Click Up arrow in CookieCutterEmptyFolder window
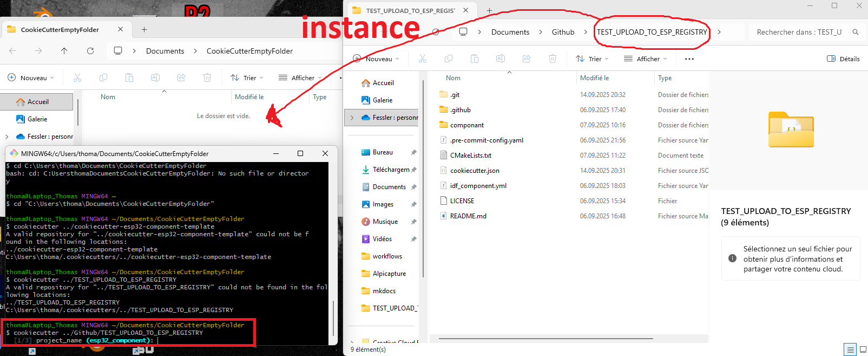The image size is (868, 356). (64, 51)
